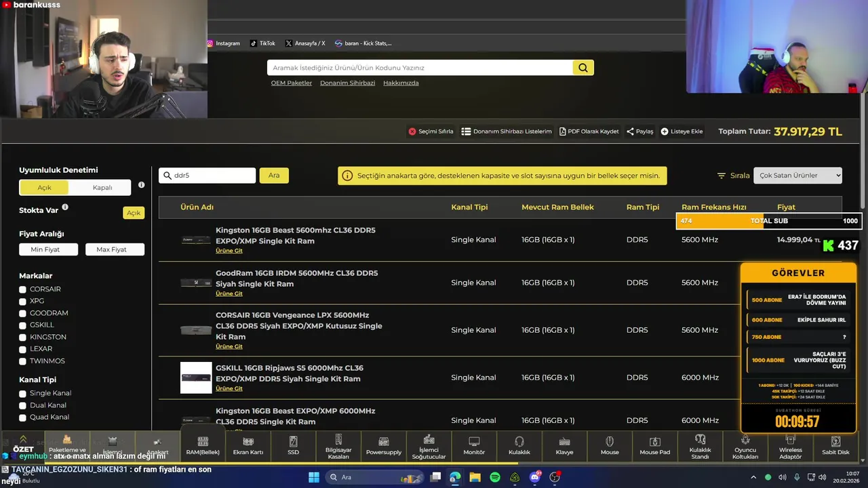This screenshot has height=488, width=868.
Task: Click the ddr5 filter search field
Action: pos(208,176)
